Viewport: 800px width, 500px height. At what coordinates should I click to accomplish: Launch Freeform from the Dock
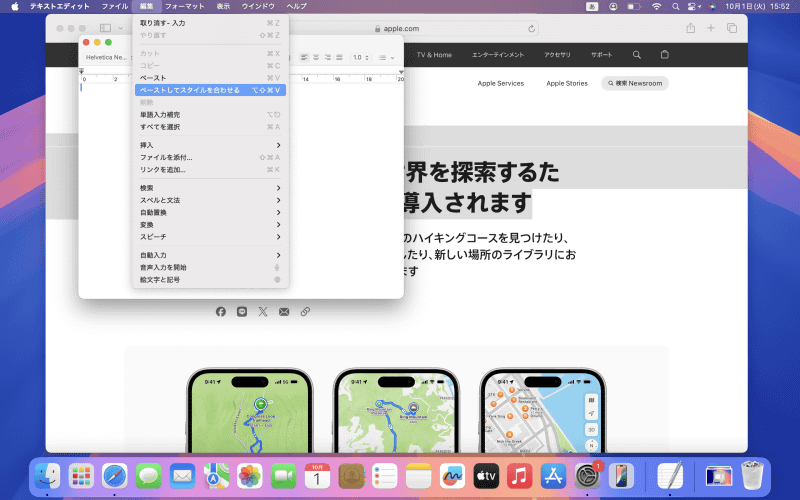[452, 476]
